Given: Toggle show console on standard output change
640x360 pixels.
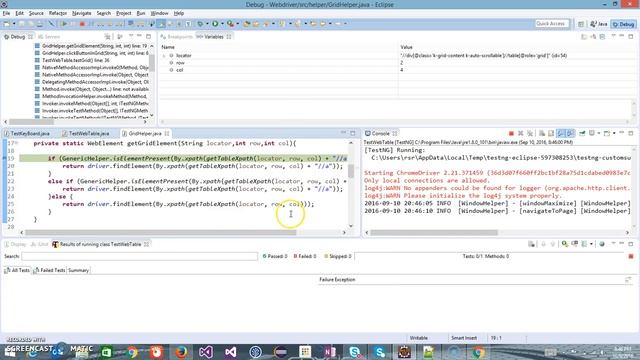Looking at the screenshot, I should tap(561, 133).
